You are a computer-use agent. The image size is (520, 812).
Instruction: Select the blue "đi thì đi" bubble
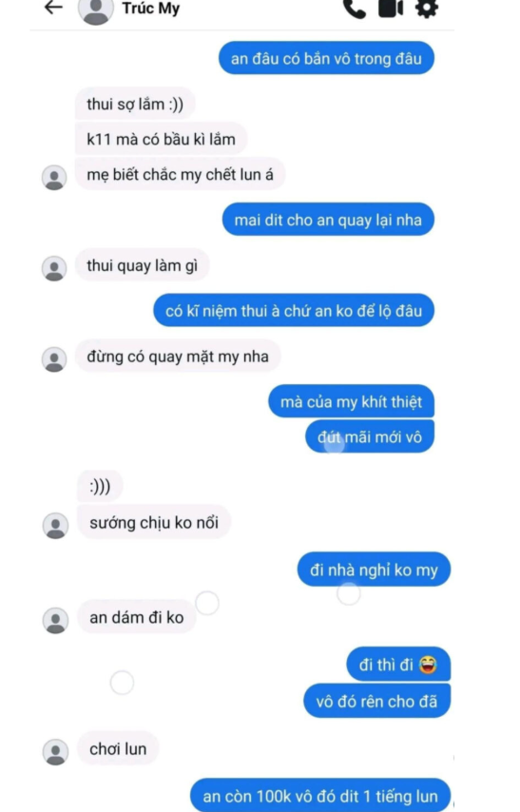398,664
